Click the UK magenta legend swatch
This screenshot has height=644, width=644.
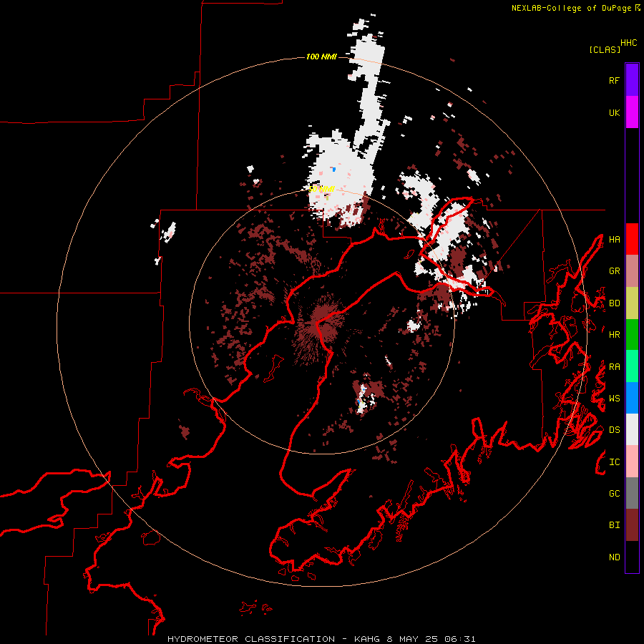coord(632,112)
